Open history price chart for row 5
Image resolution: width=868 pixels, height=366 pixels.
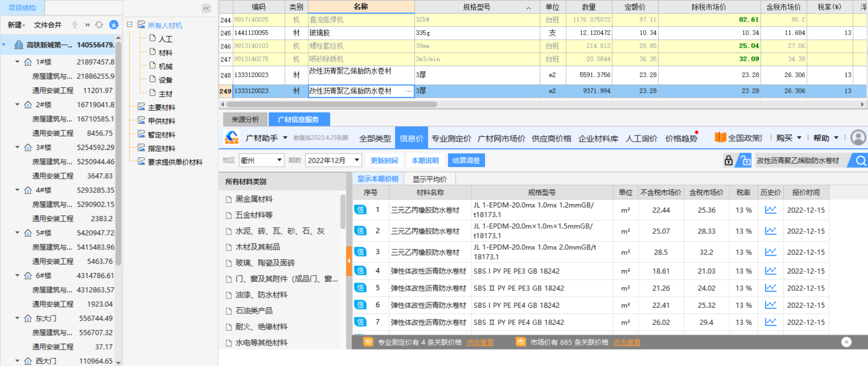click(x=770, y=288)
